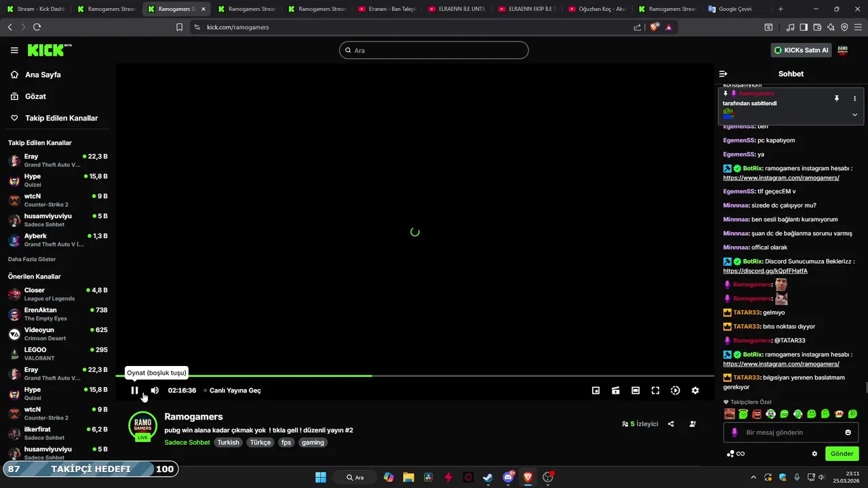Open mini player picture-in-picture icon
This screenshot has width=868, height=488.
coord(595,390)
